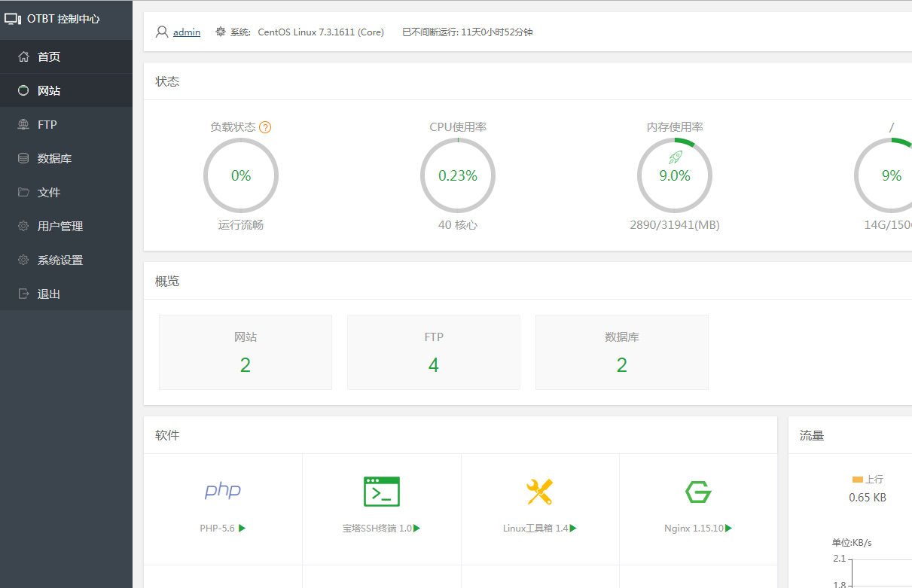Click the 负载状态 0% gauge
This screenshot has height=588, width=912.
coord(241,175)
